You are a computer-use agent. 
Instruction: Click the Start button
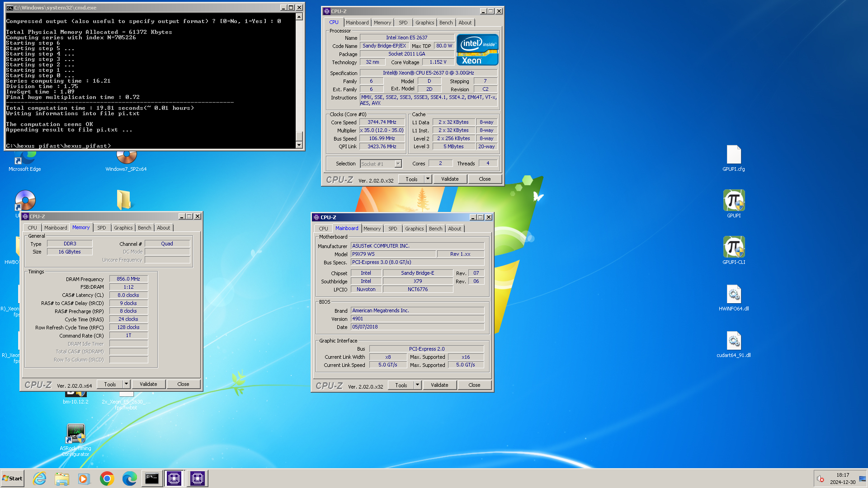[x=13, y=479]
